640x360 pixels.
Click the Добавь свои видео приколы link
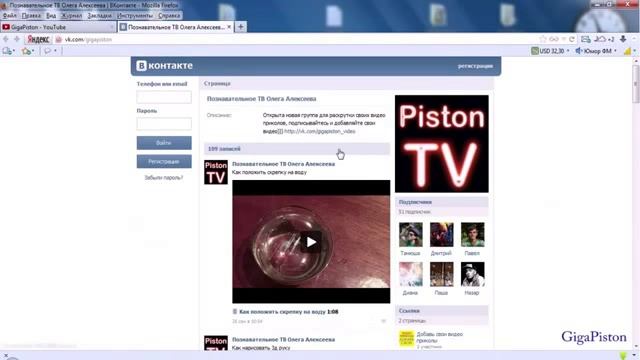[x=440, y=337]
